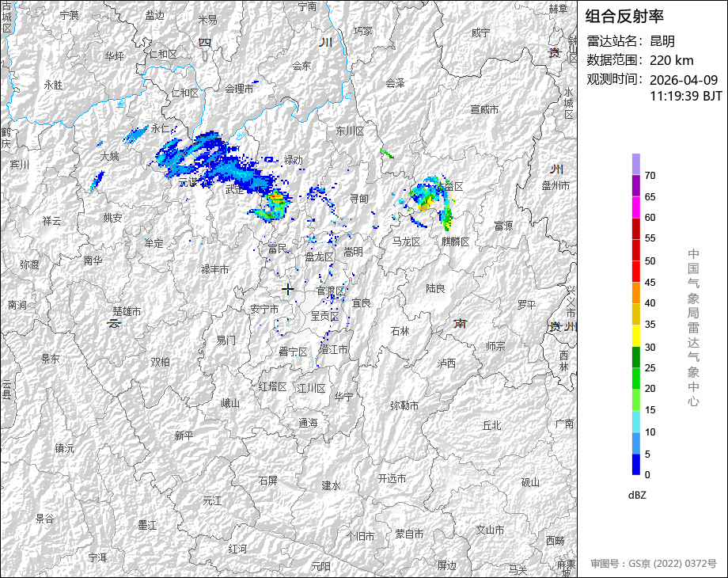Click the 盘州市 map label
The width and height of the screenshot is (728, 578).
point(555,185)
